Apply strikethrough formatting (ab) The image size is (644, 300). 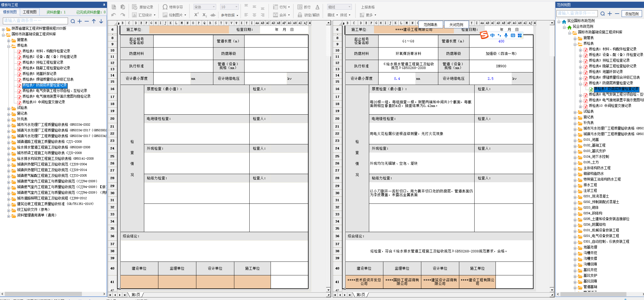coord(213,15)
